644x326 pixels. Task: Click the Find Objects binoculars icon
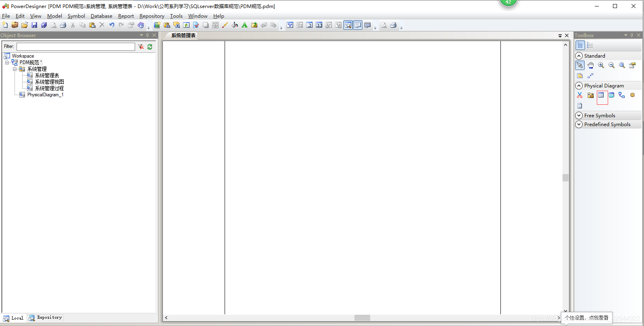(177, 25)
